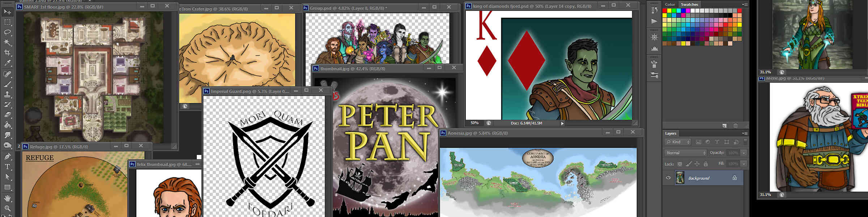The image size is (868, 217).
Task: Open the Opacity slider dropdown arrow
Action: click(744, 153)
